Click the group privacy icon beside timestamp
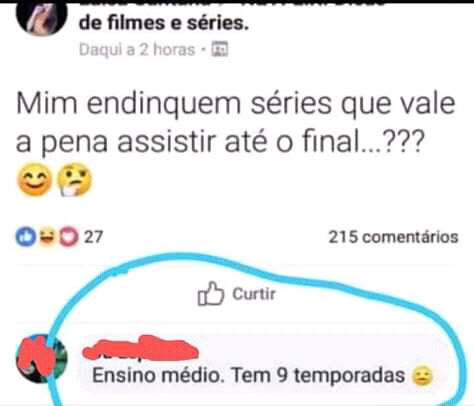 (220, 49)
